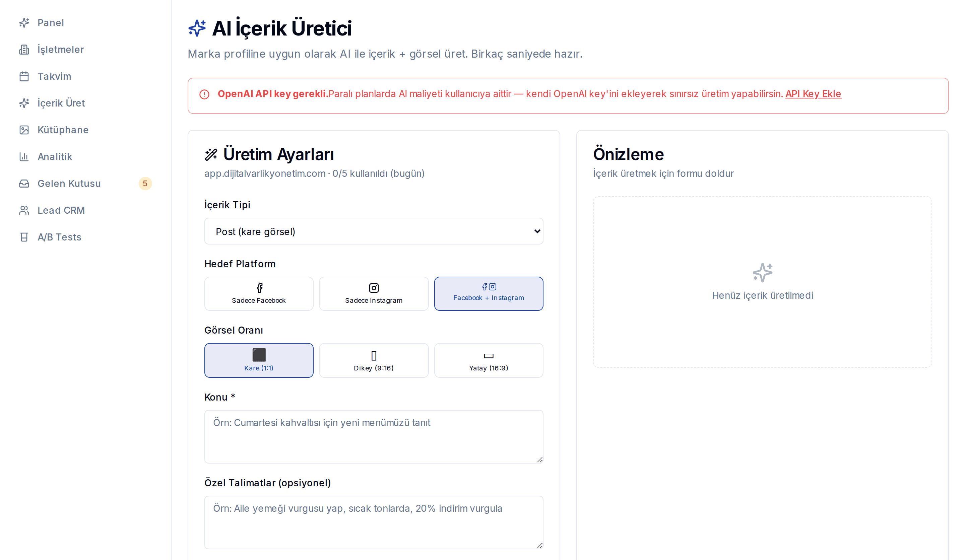Image resolution: width=965 pixels, height=560 pixels.
Task: Click the Lead CRM people icon
Action: [x=24, y=210]
